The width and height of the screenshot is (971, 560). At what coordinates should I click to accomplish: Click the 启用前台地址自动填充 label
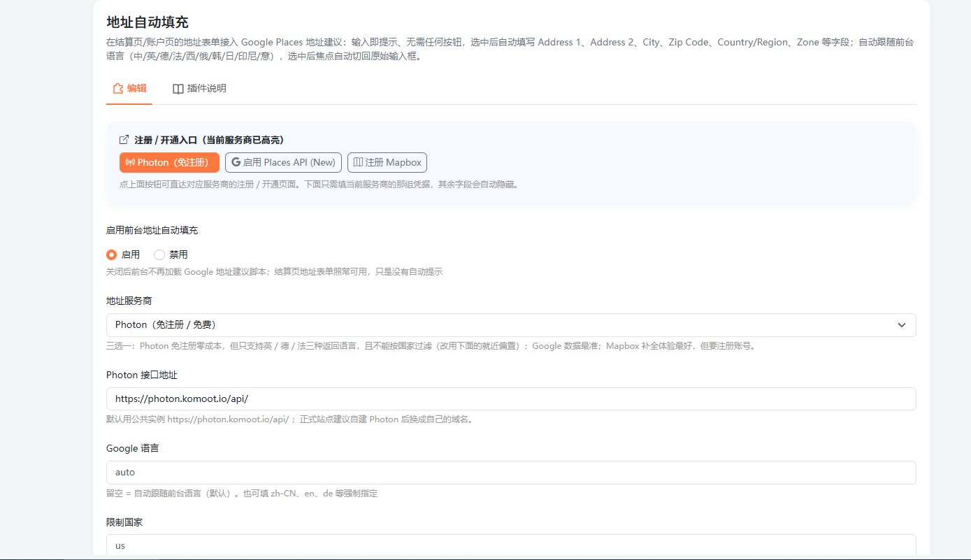[152, 230]
